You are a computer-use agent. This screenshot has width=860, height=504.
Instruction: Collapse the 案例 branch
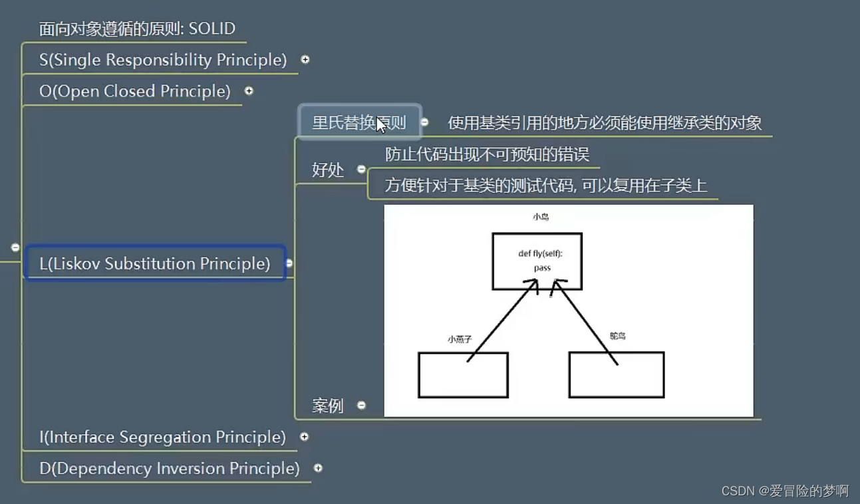(x=361, y=405)
